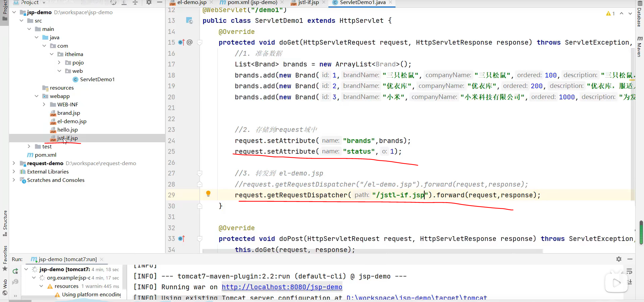Click the Collapse All icon in Project toolbar
Viewport: 644px width, 302px height.
click(x=135, y=2)
